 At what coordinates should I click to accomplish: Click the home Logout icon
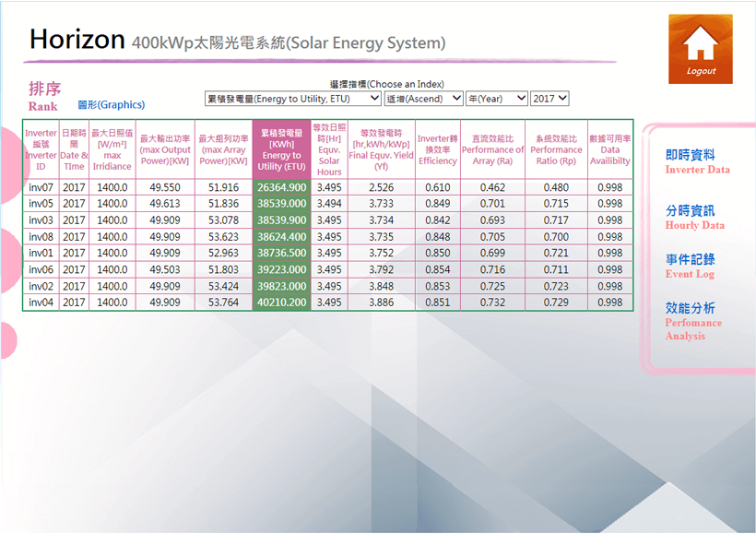click(x=701, y=48)
